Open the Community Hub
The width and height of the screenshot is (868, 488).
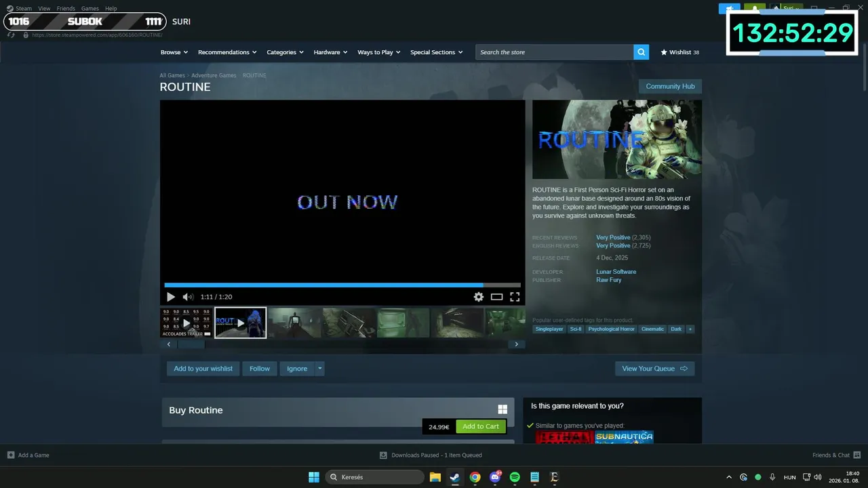(670, 87)
